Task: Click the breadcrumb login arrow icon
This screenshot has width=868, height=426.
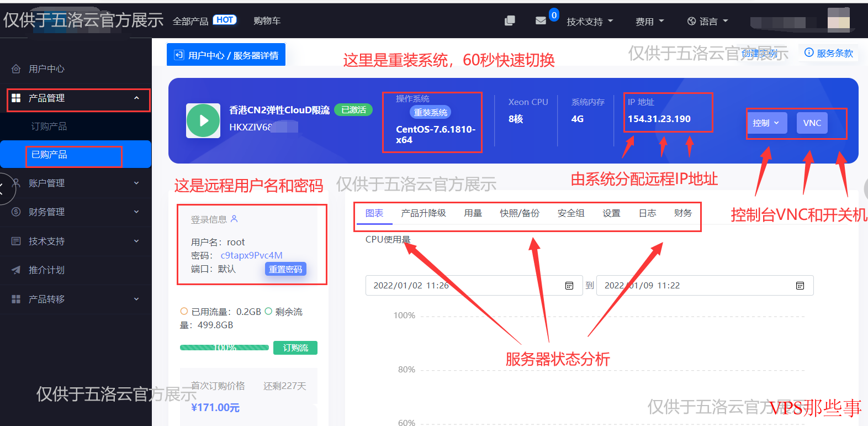Action: click(179, 55)
